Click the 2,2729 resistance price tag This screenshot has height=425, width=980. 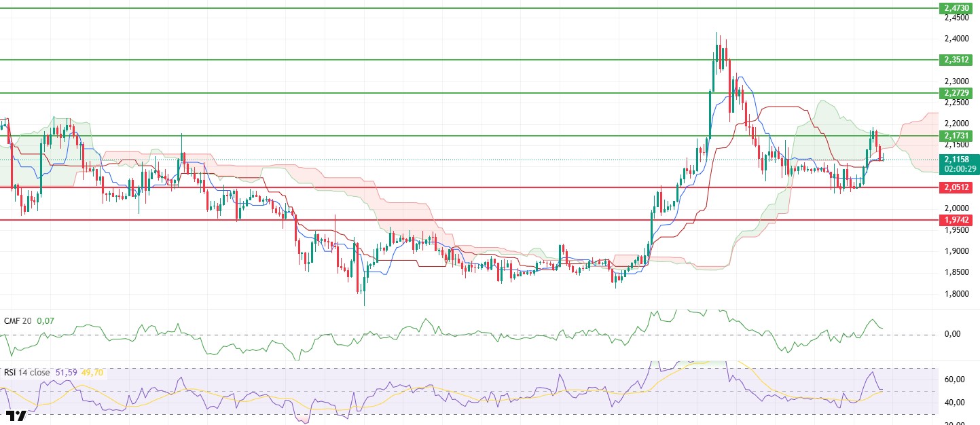pos(958,92)
